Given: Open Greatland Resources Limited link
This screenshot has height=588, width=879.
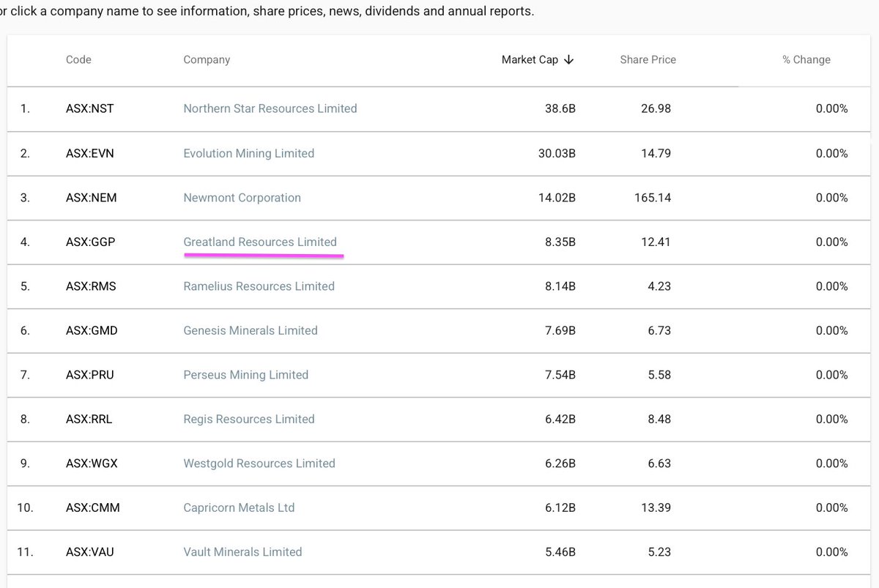Looking at the screenshot, I should coord(260,242).
